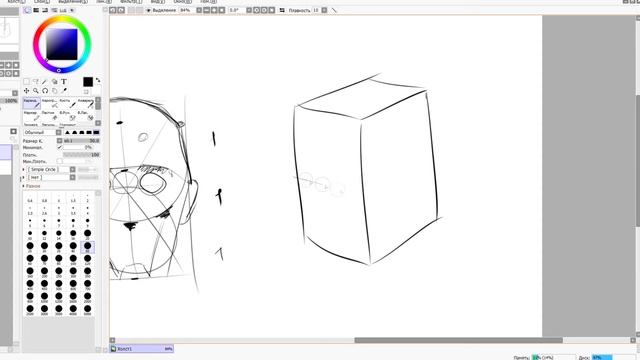Click the saturation/value square in color wheel
The width and height of the screenshot is (640, 360).
coord(62,44)
